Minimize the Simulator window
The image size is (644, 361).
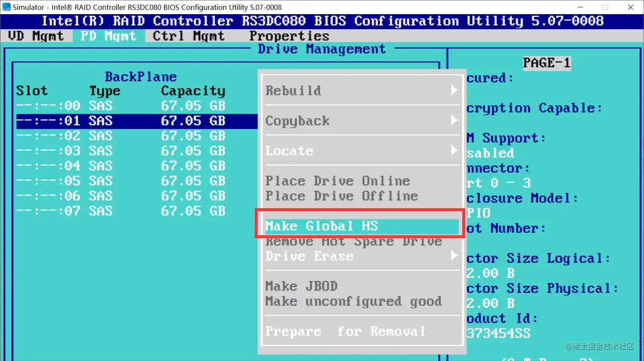click(581, 7)
